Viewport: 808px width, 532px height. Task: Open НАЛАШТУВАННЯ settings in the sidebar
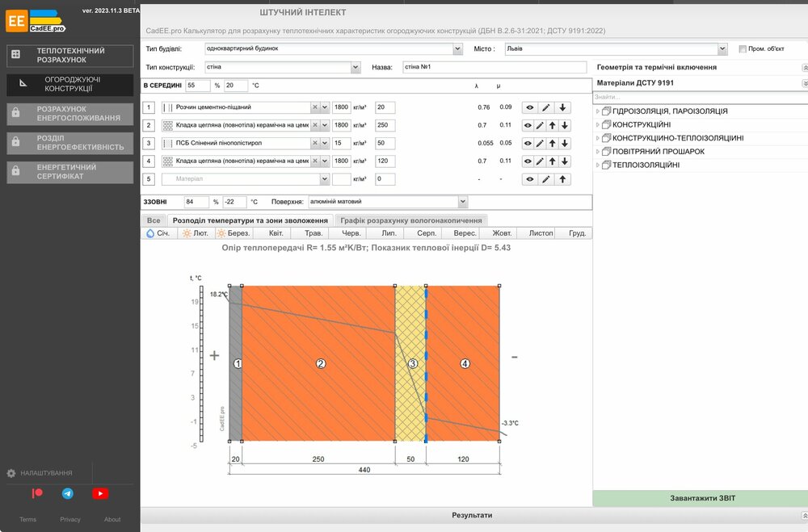(x=46, y=473)
